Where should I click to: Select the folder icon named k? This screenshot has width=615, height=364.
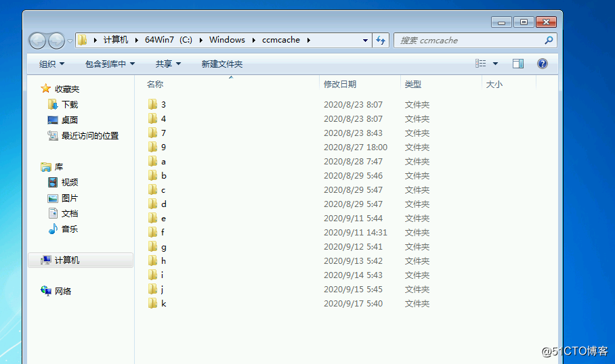pyautogui.click(x=152, y=303)
